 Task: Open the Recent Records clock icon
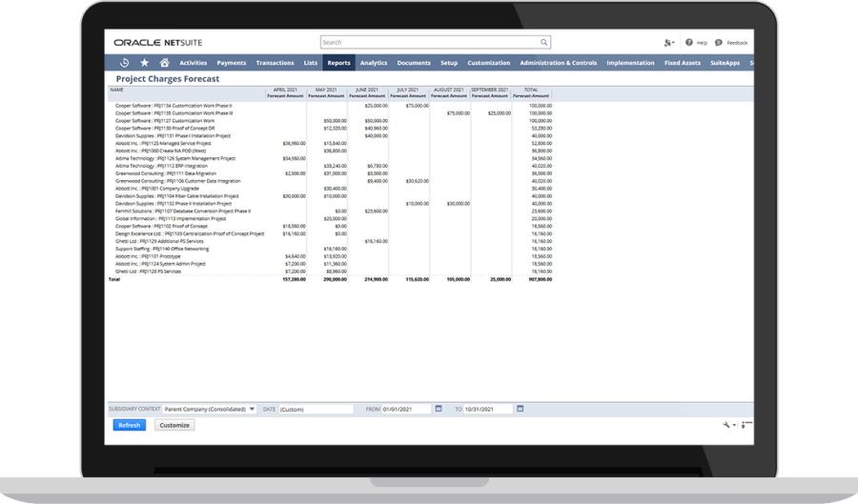coord(124,62)
